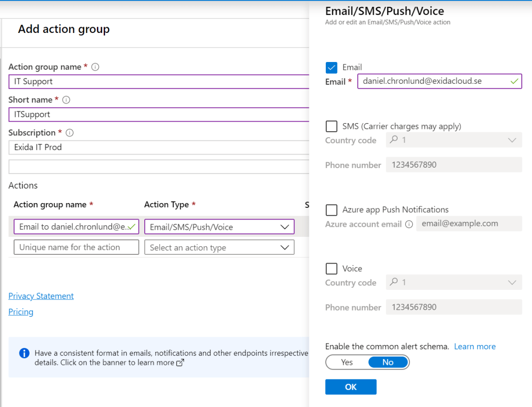The height and width of the screenshot is (407, 532).
Task: Switch common alert schema to Yes
Action: coord(347,362)
